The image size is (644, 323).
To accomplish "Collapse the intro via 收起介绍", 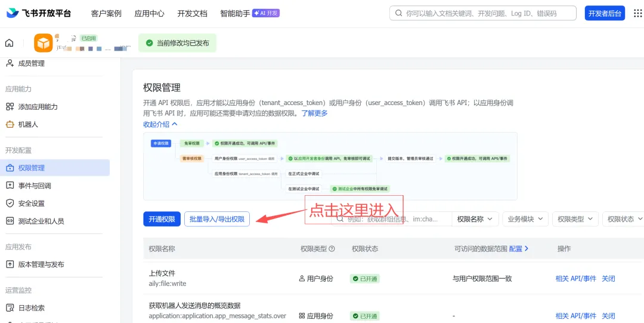I will pyautogui.click(x=160, y=124).
